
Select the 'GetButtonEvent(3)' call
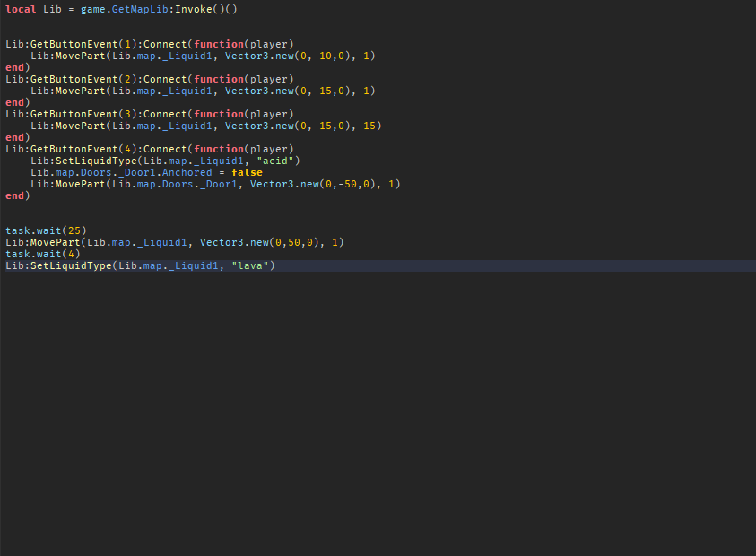[x=81, y=113]
